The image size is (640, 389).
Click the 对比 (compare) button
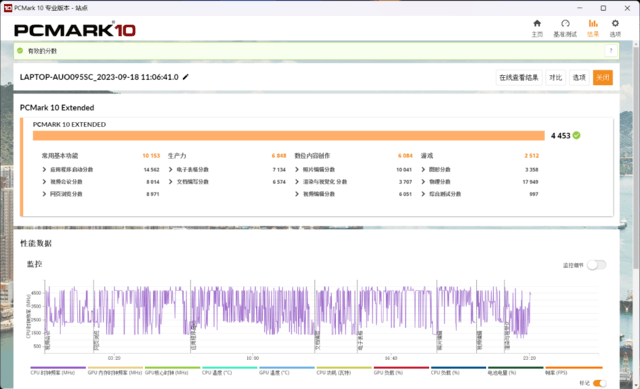555,78
